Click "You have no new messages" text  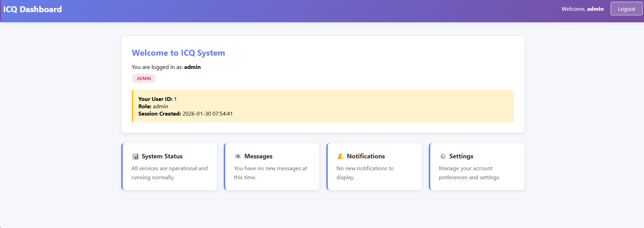coord(270,173)
